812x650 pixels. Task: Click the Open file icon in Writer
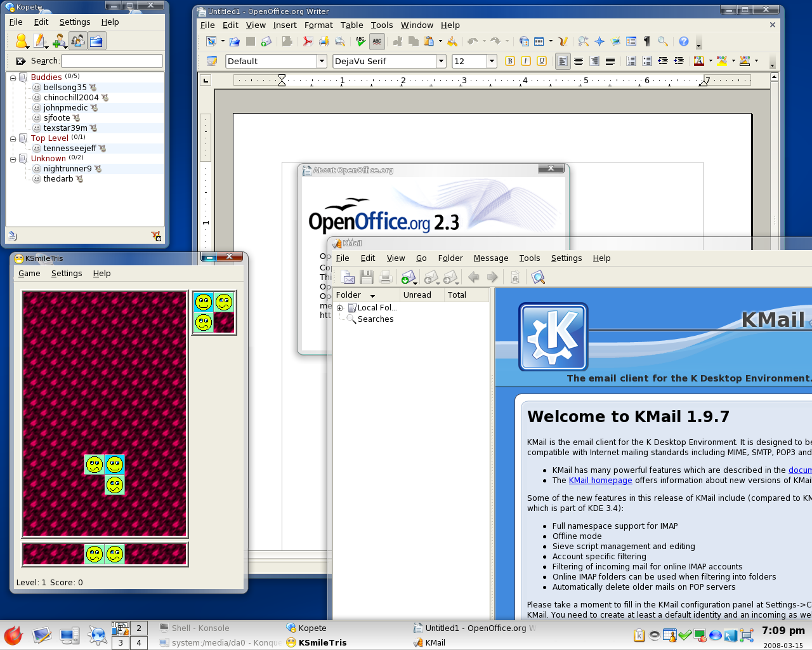tap(234, 41)
